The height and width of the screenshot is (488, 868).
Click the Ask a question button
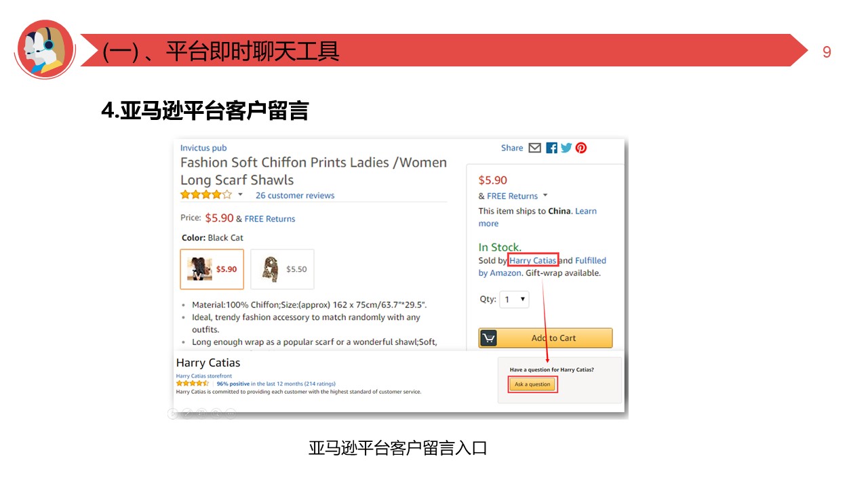(532, 384)
